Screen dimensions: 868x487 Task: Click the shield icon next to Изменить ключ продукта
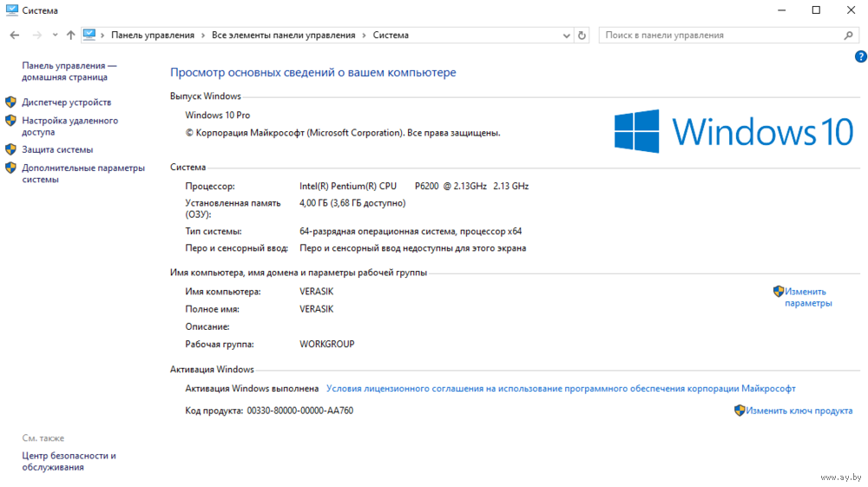(x=740, y=411)
